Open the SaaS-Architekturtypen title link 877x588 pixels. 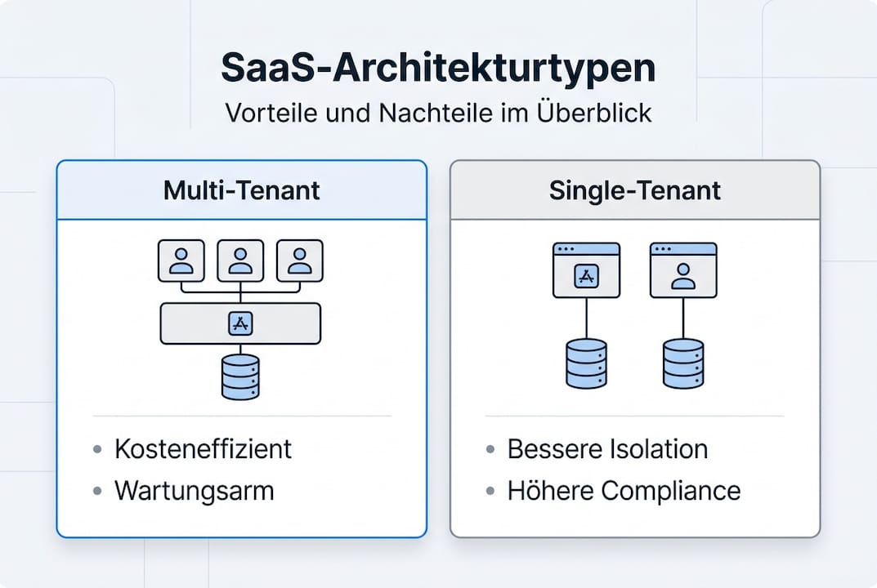[438, 67]
